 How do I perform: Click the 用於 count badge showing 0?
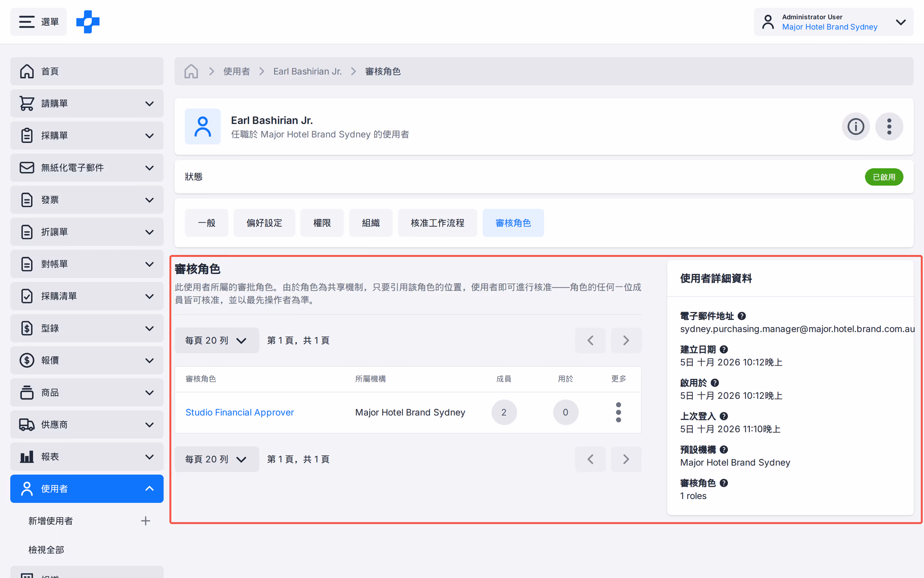pyautogui.click(x=565, y=413)
